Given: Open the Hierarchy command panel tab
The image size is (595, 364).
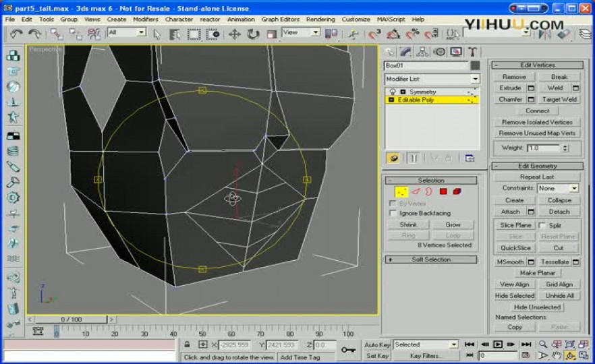Looking at the screenshot, I should (x=422, y=51).
